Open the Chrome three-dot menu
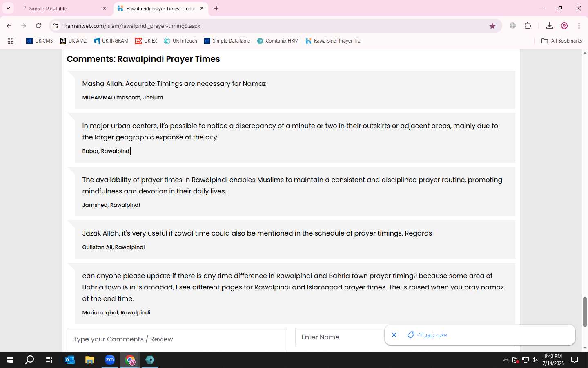The height and width of the screenshot is (368, 588). point(579,26)
